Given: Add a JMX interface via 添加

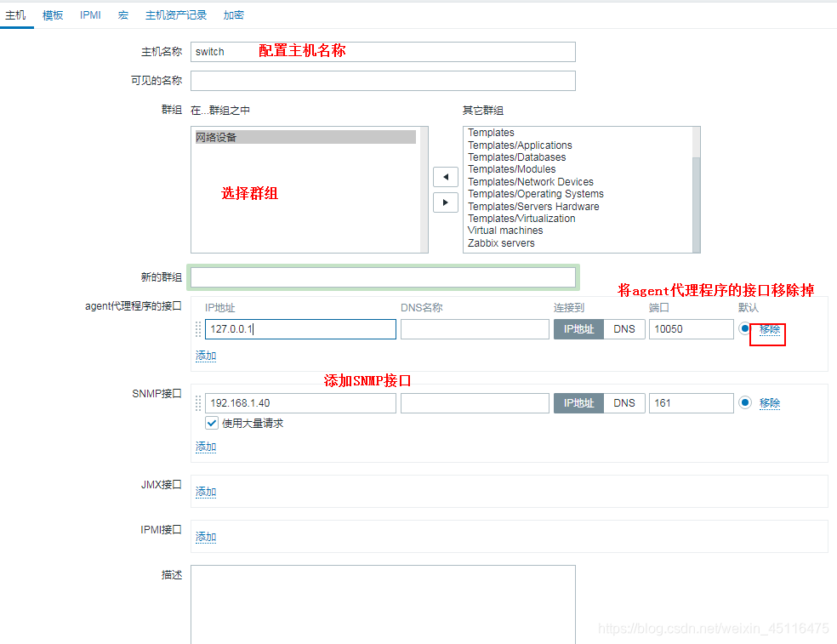Looking at the screenshot, I should 206,491.
